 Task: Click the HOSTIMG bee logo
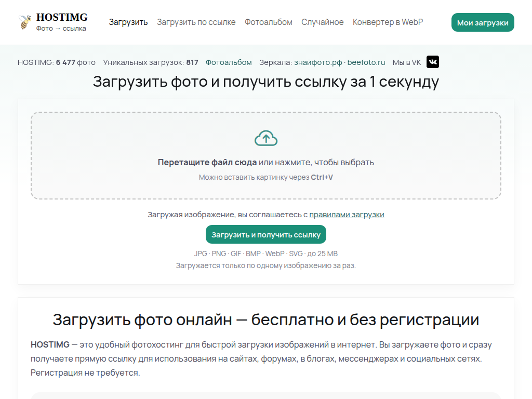click(23, 22)
